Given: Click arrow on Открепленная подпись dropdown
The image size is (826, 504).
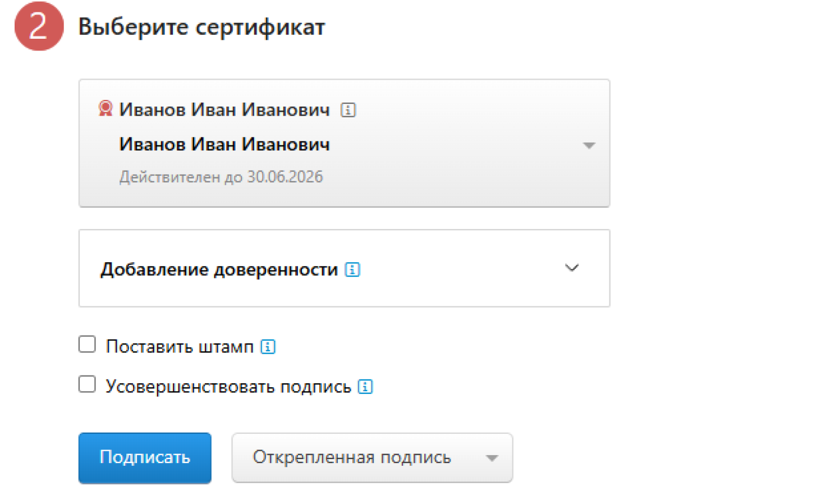Looking at the screenshot, I should point(492,458).
